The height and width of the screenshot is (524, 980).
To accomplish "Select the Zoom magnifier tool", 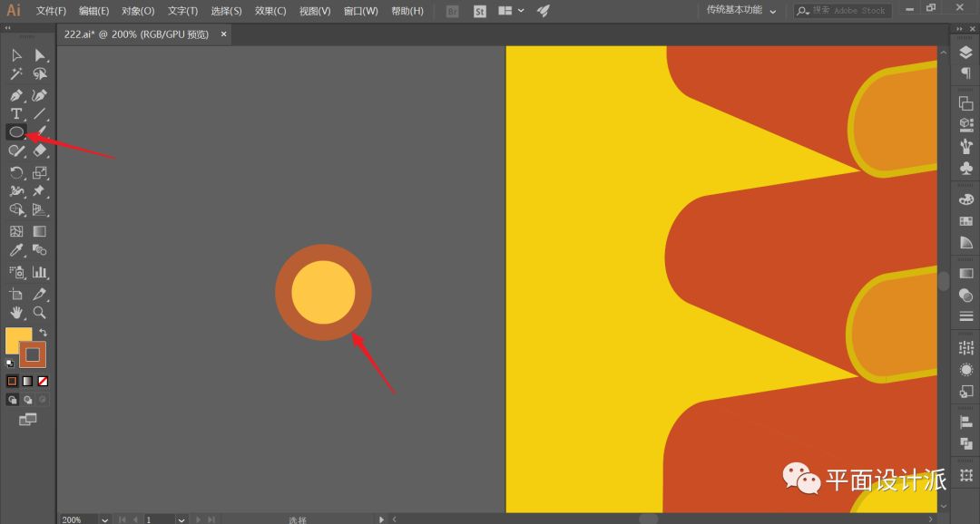I will tap(40, 313).
